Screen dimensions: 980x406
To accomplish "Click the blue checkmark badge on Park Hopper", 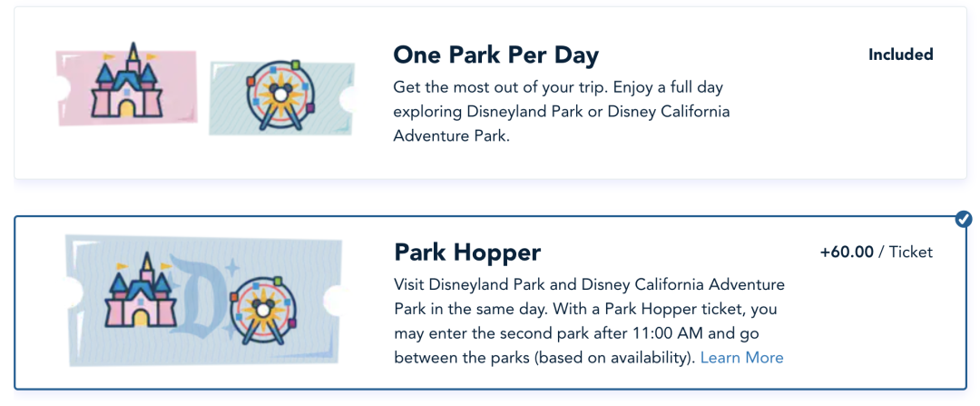I will click(x=964, y=219).
